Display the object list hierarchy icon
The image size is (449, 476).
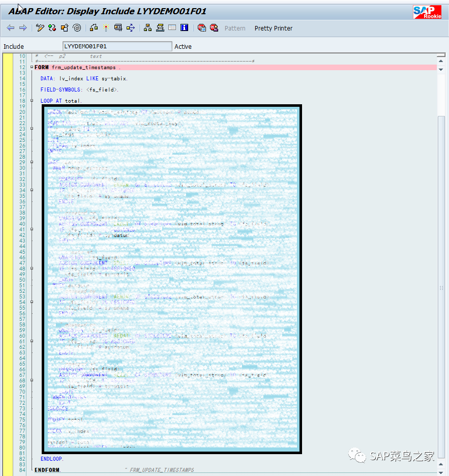(148, 28)
